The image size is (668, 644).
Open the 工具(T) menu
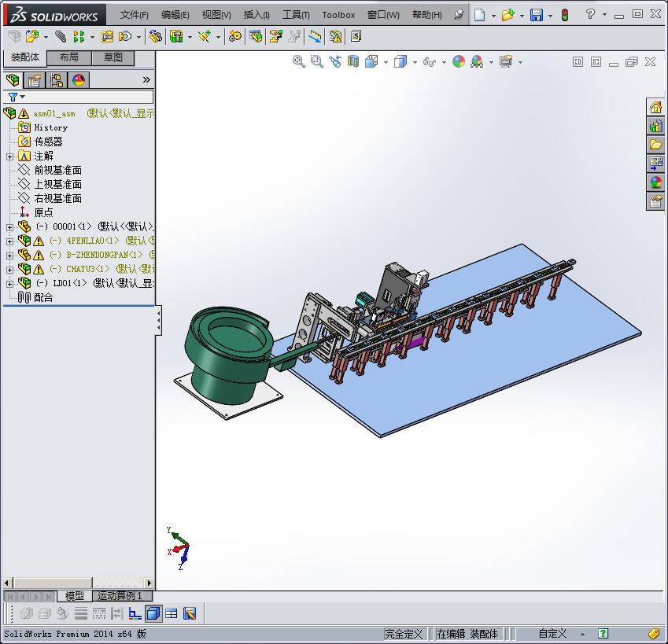coord(296,15)
